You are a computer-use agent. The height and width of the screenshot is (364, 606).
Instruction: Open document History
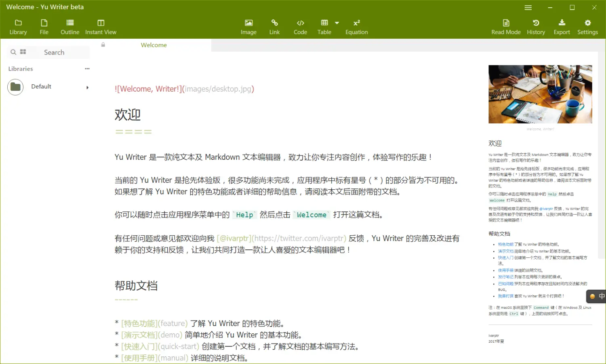536,27
